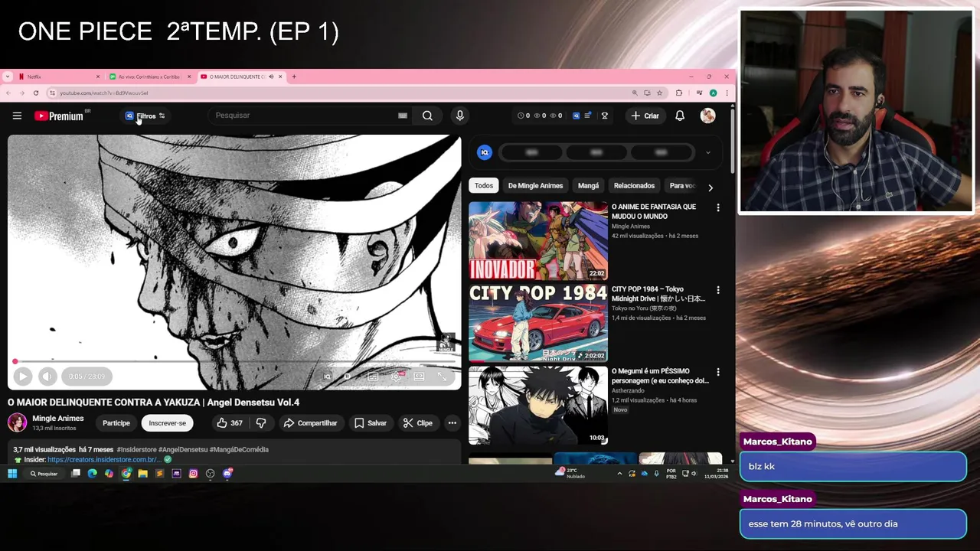Open the notifications bell

tap(680, 116)
